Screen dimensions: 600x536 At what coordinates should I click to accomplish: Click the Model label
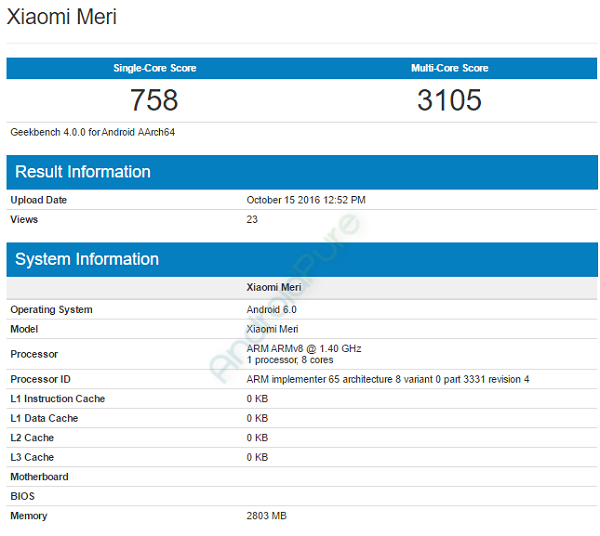click(24, 329)
